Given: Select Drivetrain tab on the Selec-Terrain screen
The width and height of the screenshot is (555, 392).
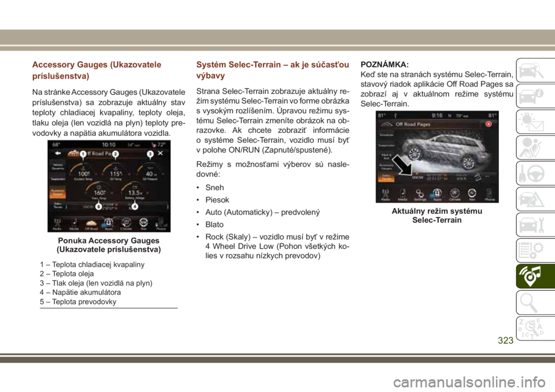Looking at the screenshot, I should click(386, 135).
